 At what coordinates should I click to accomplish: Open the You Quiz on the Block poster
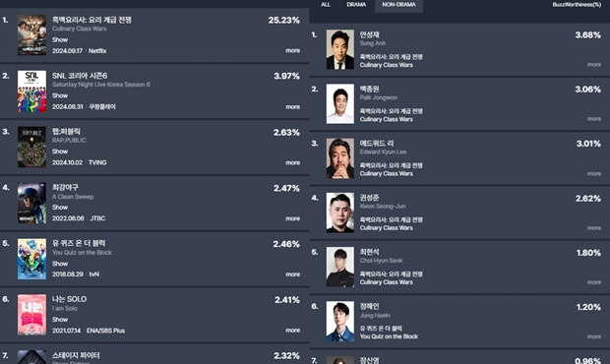coord(31,259)
